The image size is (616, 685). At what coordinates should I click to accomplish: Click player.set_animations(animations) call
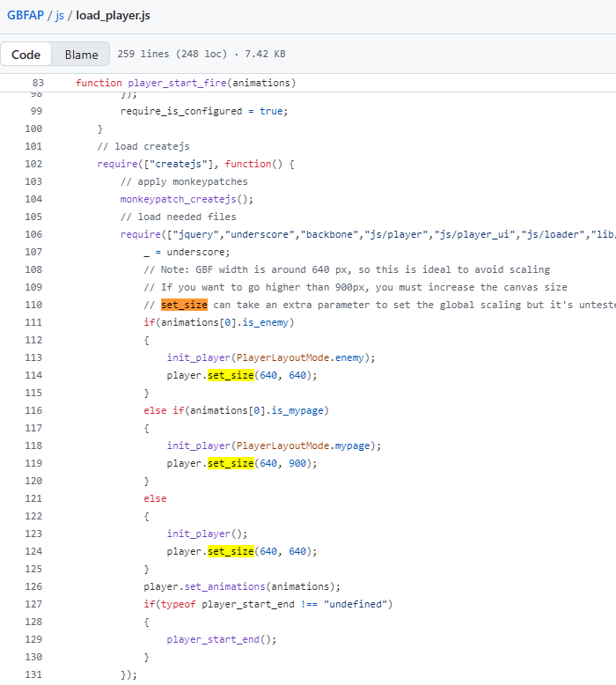click(242, 586)
